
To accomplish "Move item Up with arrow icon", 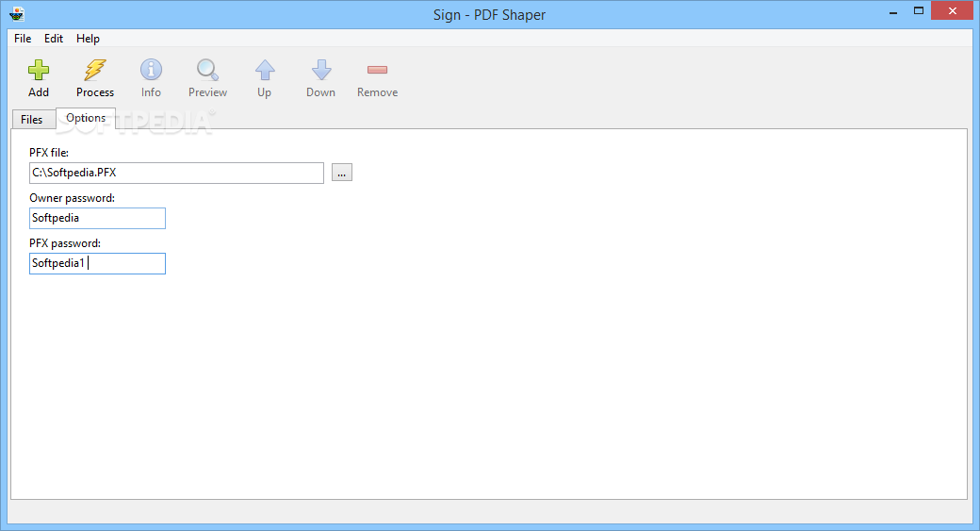I will [265, 70].
